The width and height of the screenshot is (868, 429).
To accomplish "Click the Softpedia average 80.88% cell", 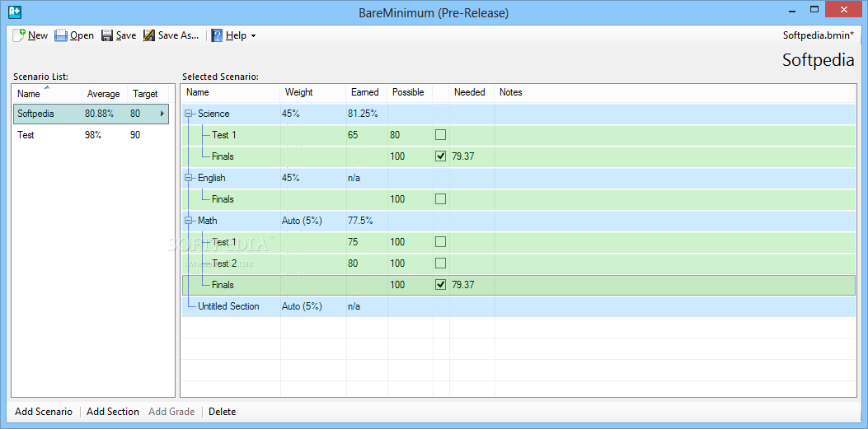I will click(x=99, y=114).
